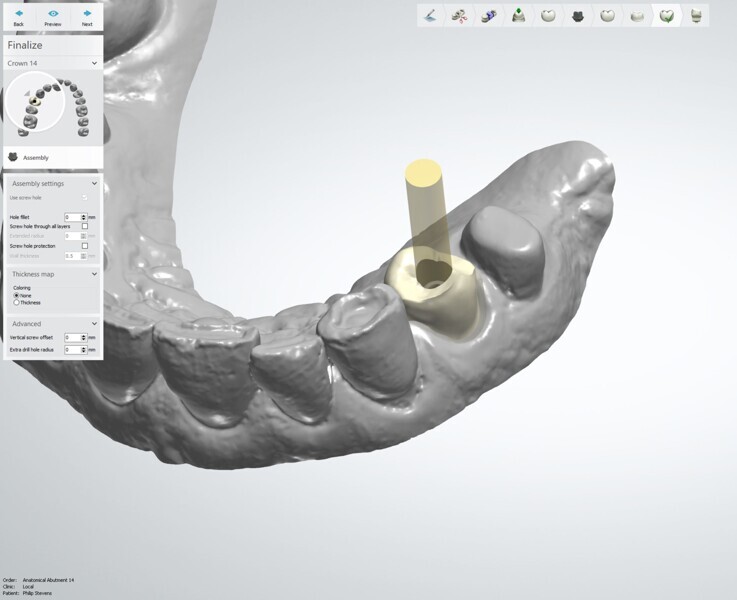Collapse the Advanced section
Viewport: 737px width, 600px height.
(x=94, y=324)
